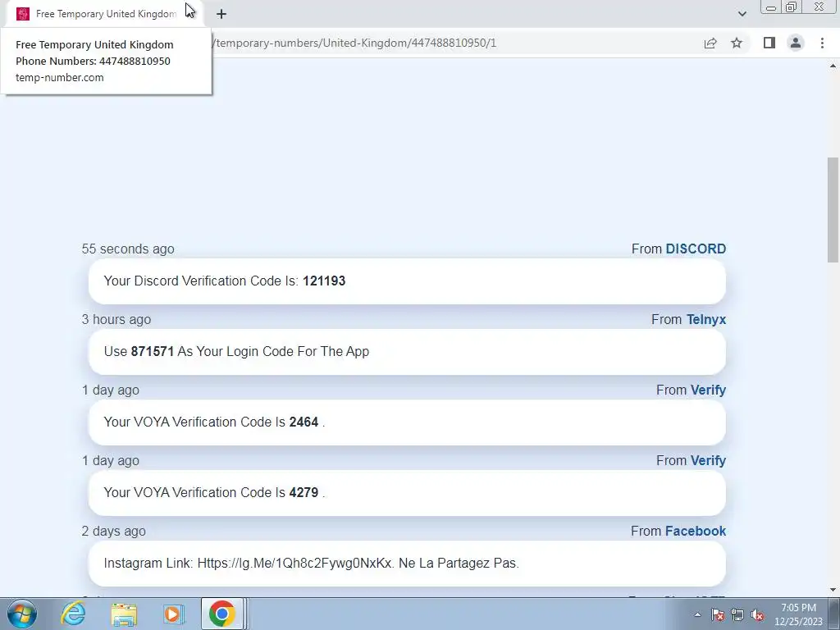Click the page's vertical scrollbar thumb
Screen dimensions: 840x630
tap(833, 209)
